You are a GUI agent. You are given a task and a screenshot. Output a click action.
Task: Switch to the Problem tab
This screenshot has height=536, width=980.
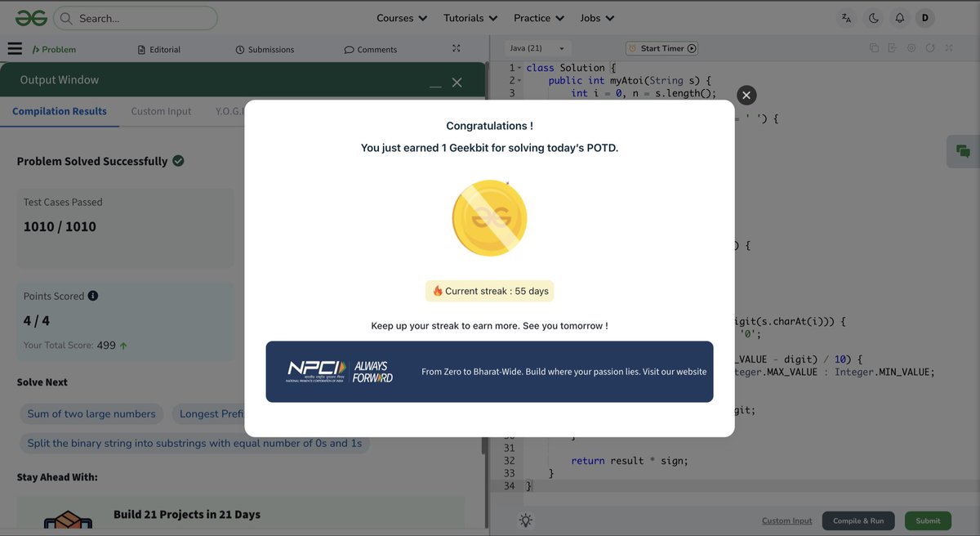pyautogui.click(x=54, y=49)
